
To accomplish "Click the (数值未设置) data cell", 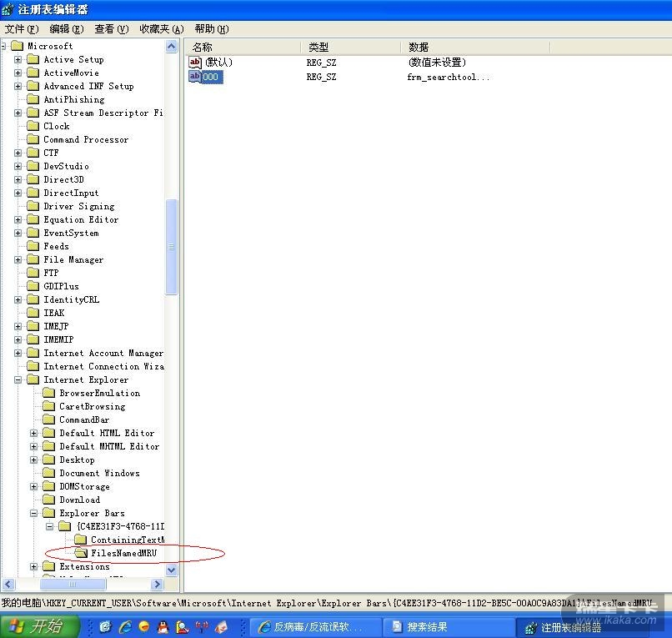I will point(437,63).
